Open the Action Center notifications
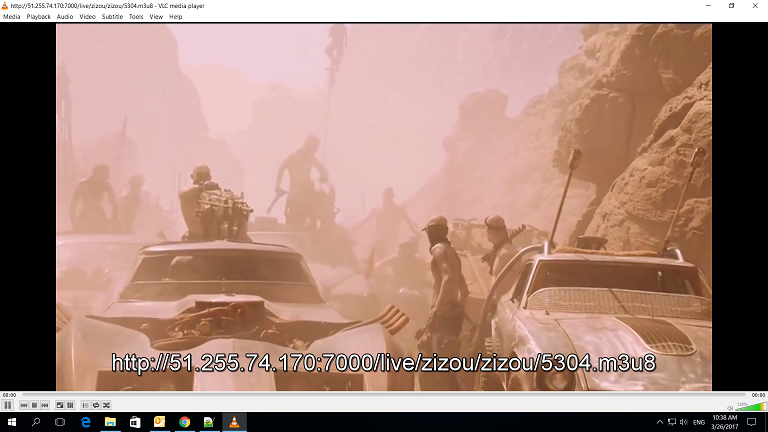Image resolution: width=768 pixels, height=432 pixels. point(751,422)
